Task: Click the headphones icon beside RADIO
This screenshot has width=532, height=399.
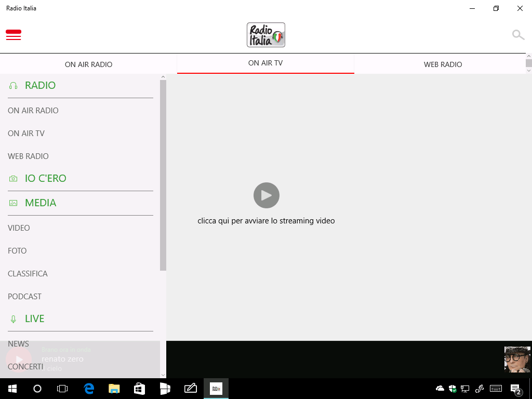Action: point(13,86)
